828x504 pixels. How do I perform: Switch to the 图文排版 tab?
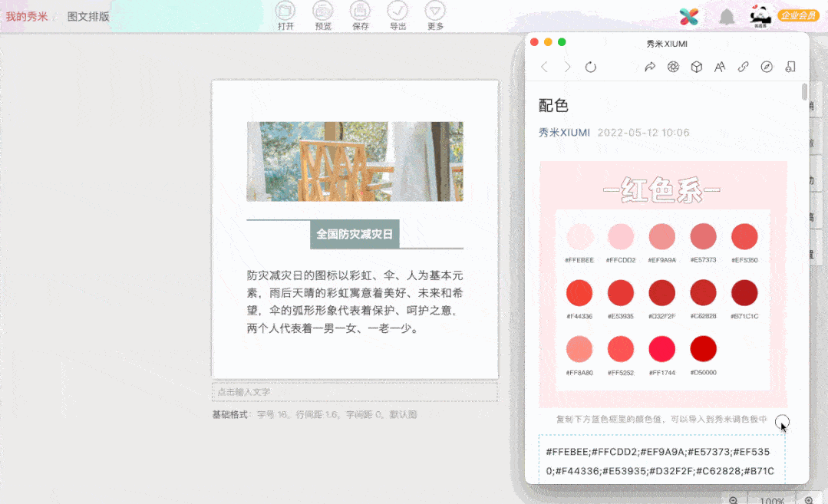87,15
